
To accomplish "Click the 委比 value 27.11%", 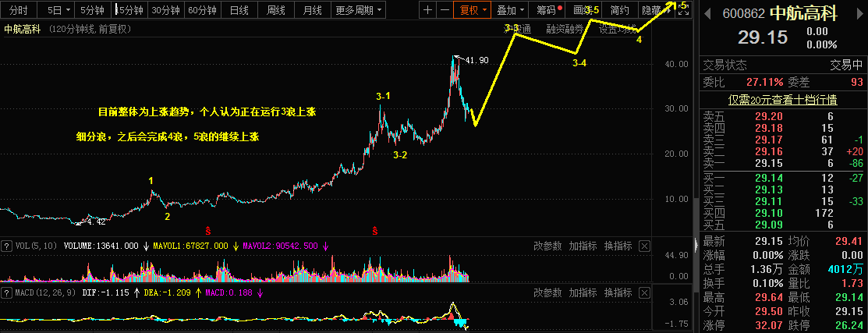I will tap(764, 83).
